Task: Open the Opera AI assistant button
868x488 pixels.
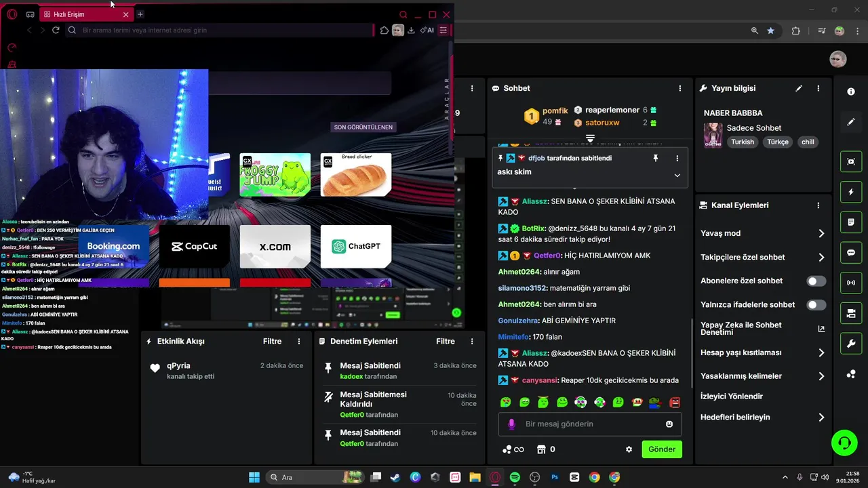Action: pyautogui.click(x=427, y=30)
